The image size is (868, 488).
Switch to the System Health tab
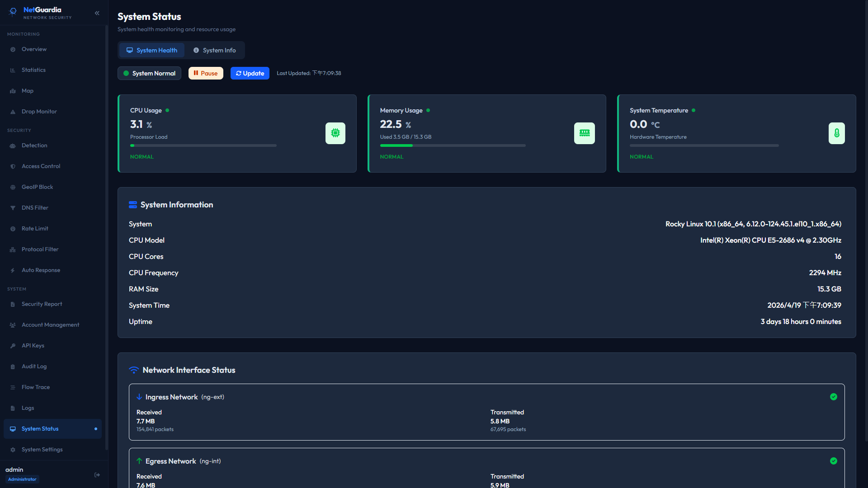point(152,50)
